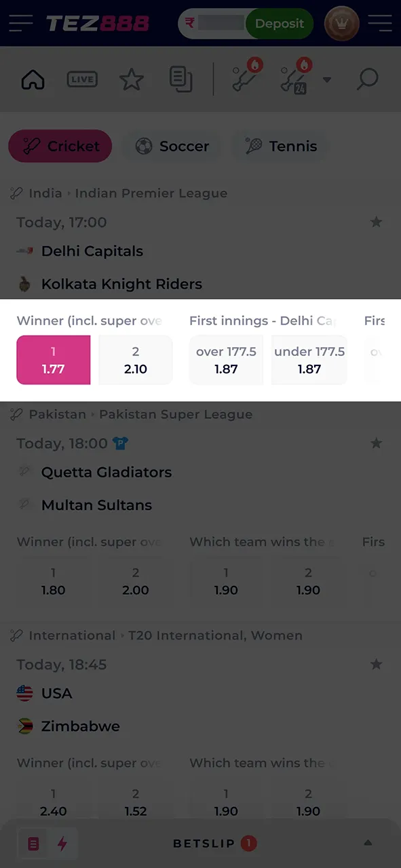Image resolution: width=401 pixels, height=868 pixels.
Task: Favorite the Delhi Capitals match star
Action: coord(376,222)
